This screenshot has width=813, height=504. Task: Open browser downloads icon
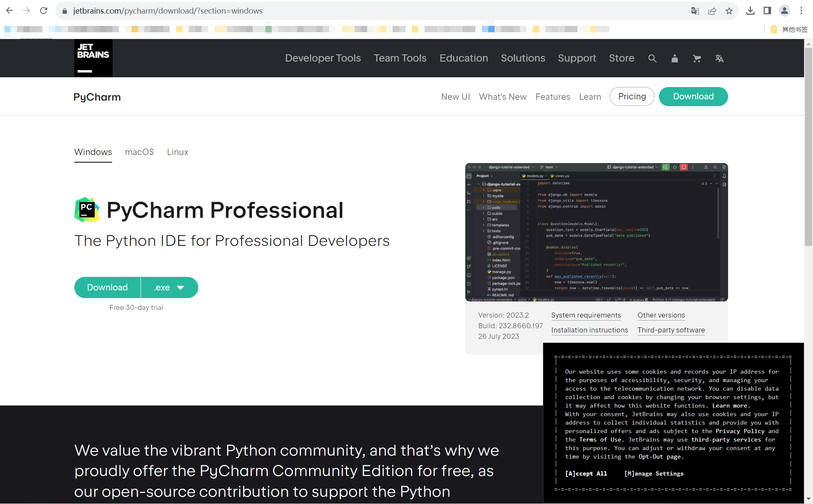[750, 11]
